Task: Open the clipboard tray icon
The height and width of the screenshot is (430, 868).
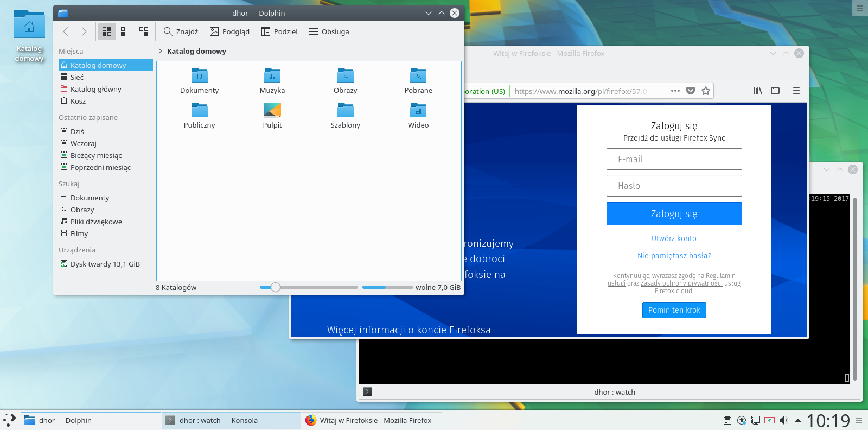Action: point(727,420)
